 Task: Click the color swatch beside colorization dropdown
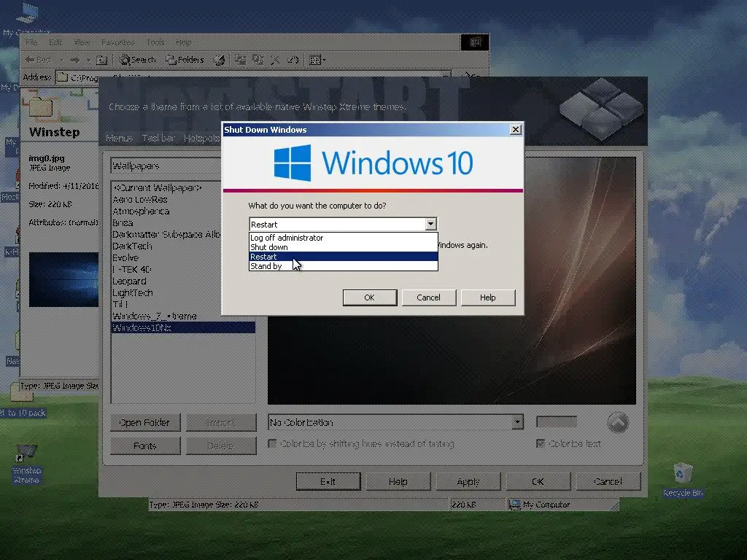click(x=557, y=422)
